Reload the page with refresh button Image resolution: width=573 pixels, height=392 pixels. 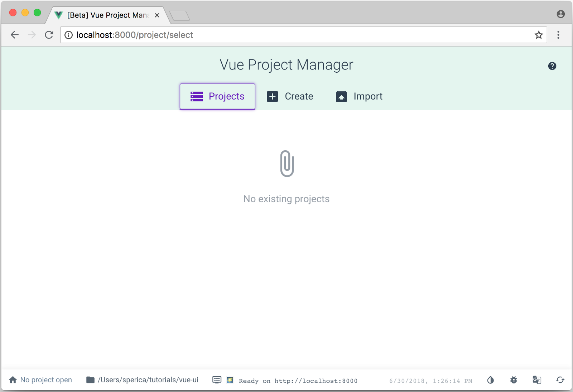[49, 35]
